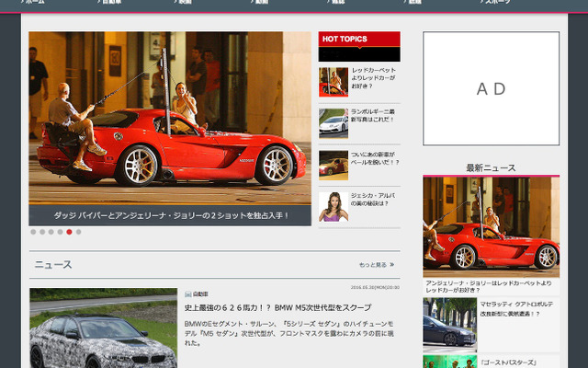Click the main Dodge Viper slideshow image
588x368 pixels.
pyautogui.click(x=170, y=119)
